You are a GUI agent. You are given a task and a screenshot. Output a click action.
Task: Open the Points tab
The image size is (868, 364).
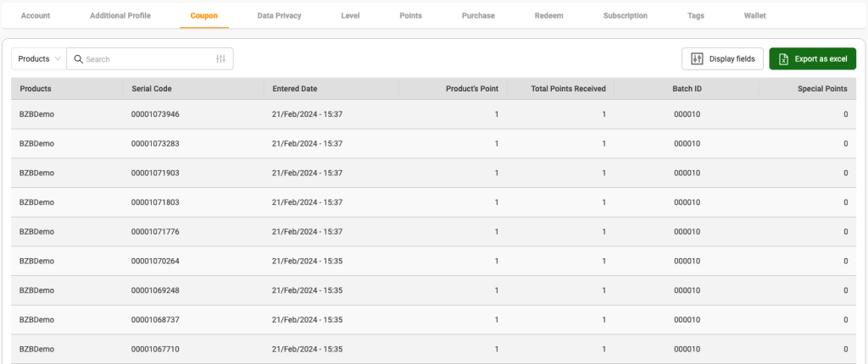click(410, 15)
